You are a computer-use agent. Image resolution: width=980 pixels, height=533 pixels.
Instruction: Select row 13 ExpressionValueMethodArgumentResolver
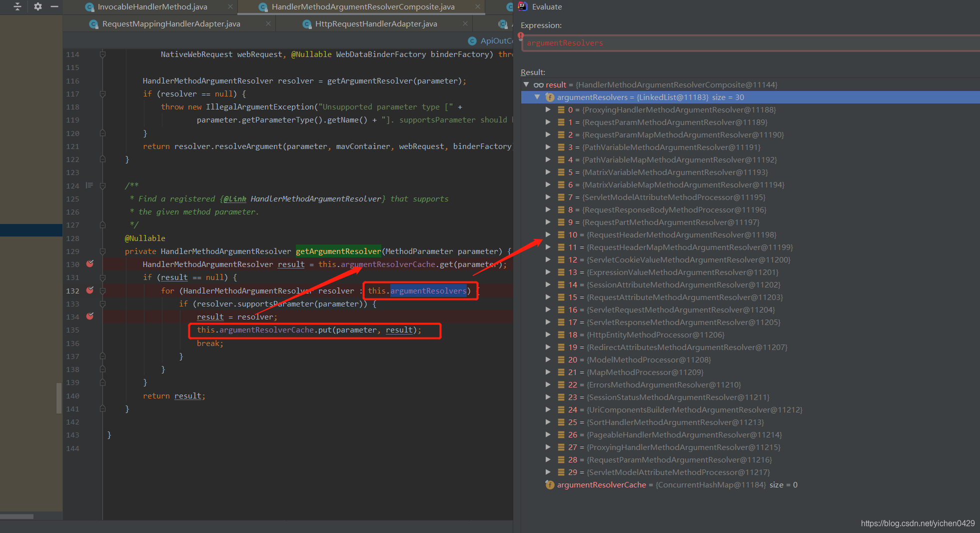coord(750,272)
